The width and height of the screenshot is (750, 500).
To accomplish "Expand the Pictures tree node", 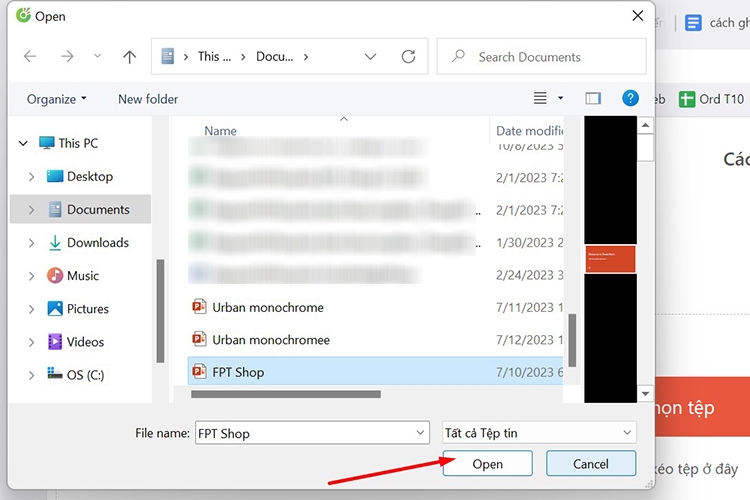I will click(31, 309).
